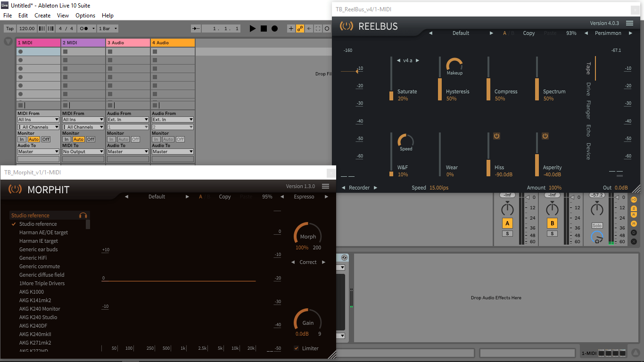Select the 4 Audio track header
This screenshot has height=362, width=644.
(x=173, y=42)
